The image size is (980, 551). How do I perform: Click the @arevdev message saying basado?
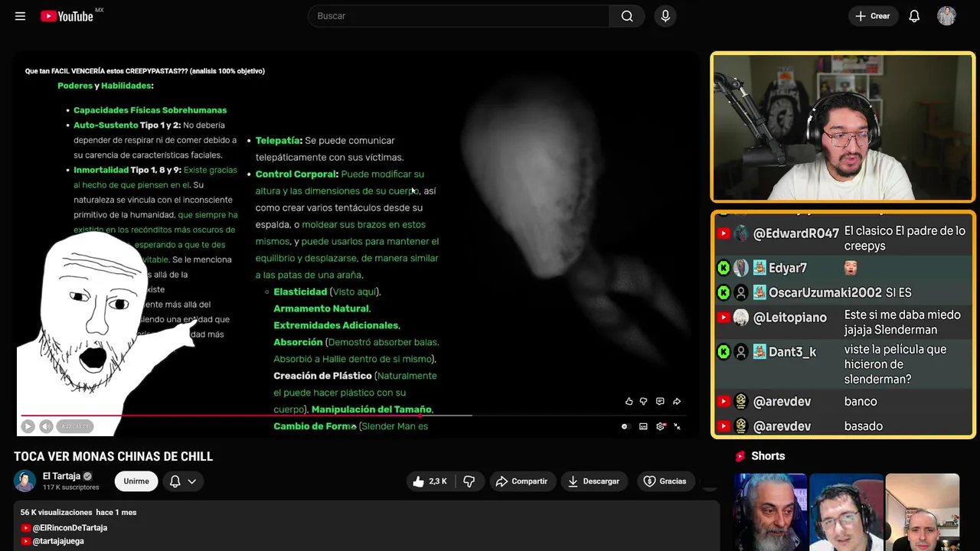point(864,426)
